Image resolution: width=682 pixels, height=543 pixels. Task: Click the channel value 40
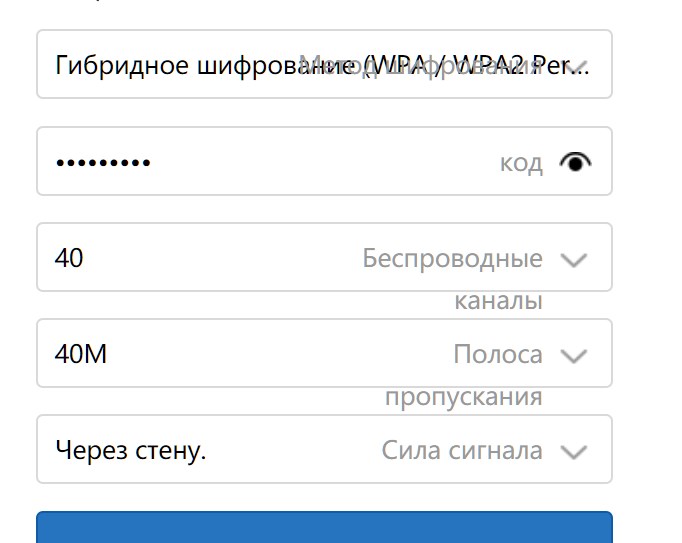[x=70, y=258]
